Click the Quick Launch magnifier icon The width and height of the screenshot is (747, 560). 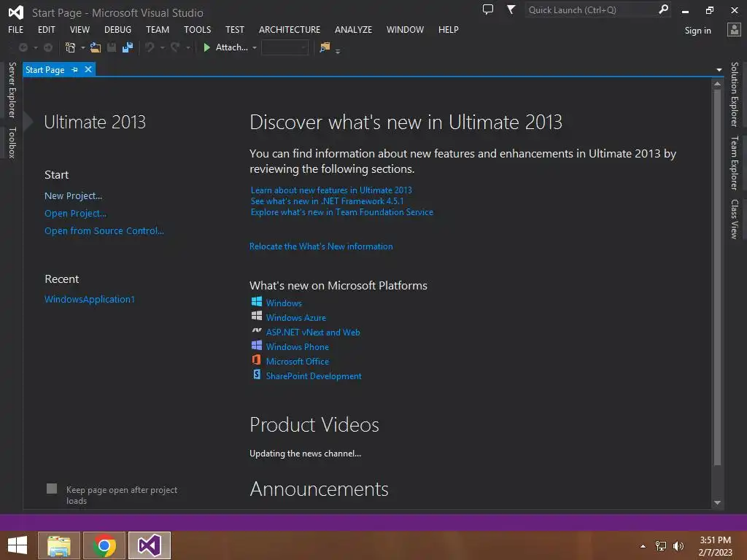663,9
